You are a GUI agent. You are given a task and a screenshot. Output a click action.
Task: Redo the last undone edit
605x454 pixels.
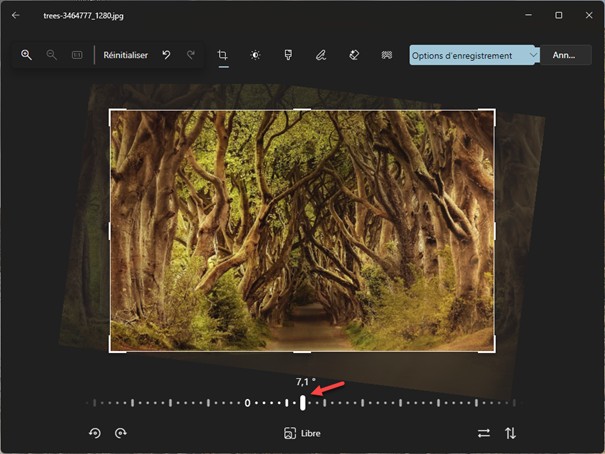click(191, 55)
